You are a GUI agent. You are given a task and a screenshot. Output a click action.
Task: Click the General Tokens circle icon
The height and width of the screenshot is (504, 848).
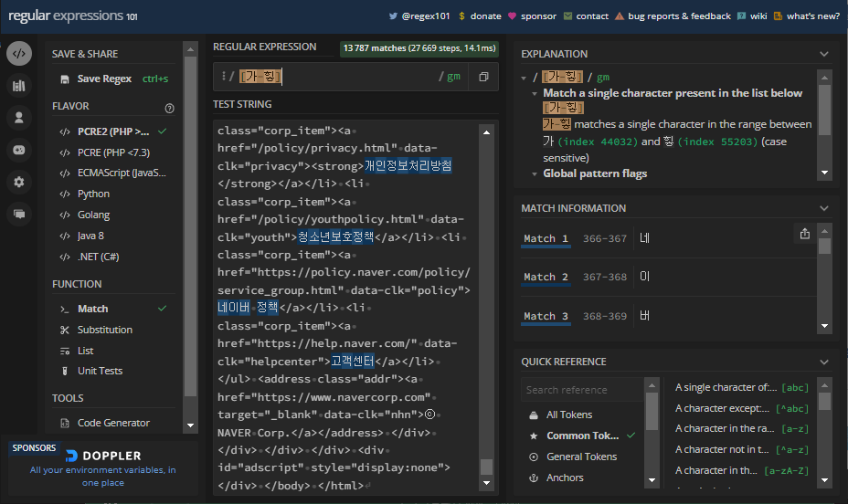534,457
